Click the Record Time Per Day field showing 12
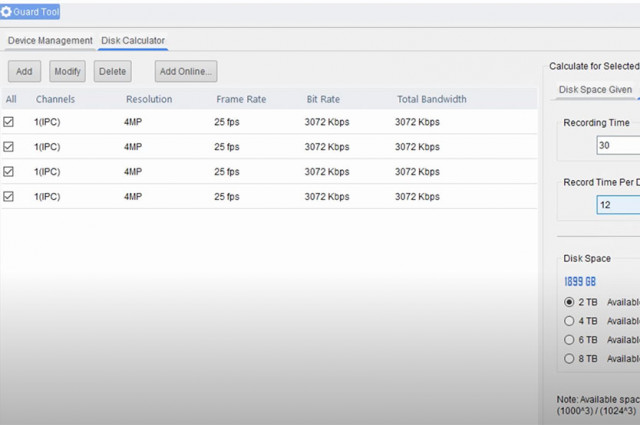640x425 pixels. point(618,205)
